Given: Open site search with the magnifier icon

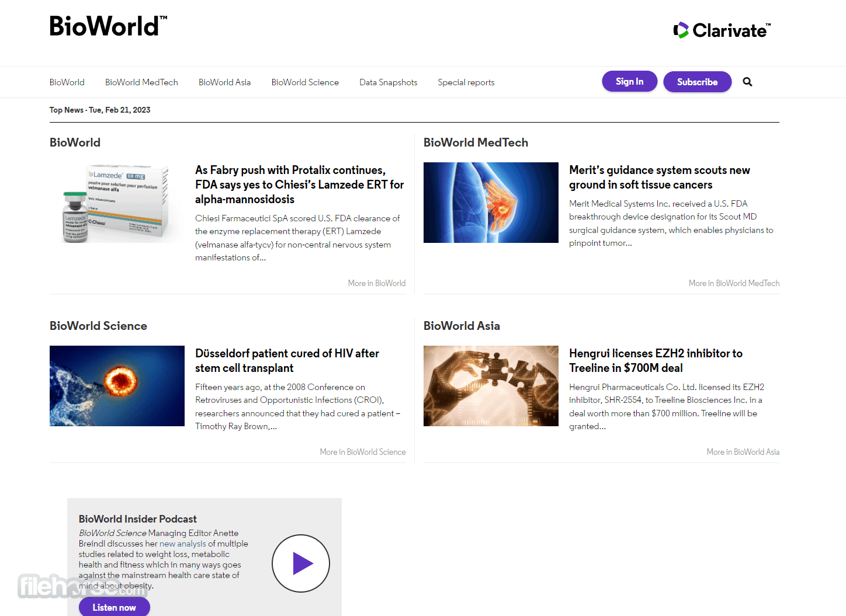Looking at the screenshot, I should pos(747,82).
